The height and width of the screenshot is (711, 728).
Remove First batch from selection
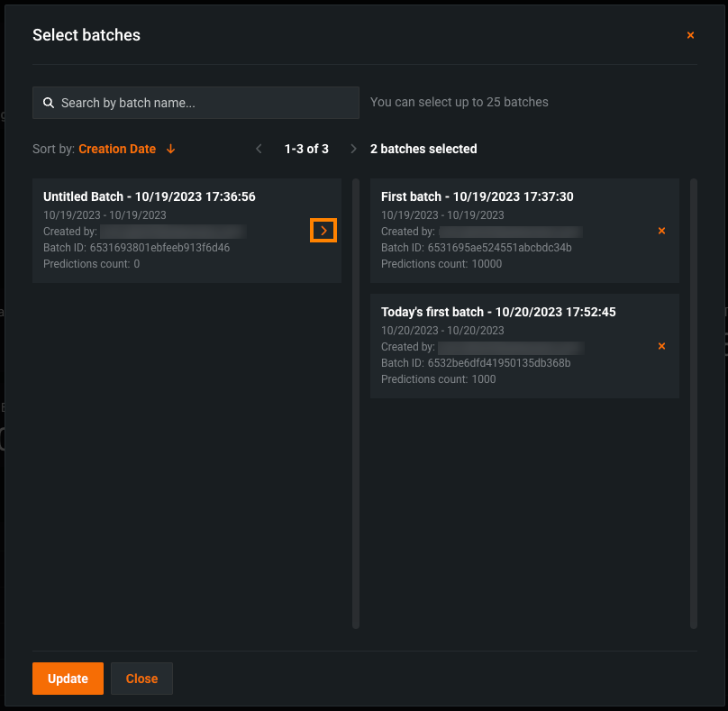pyautogui.click(x=661, y=231)
